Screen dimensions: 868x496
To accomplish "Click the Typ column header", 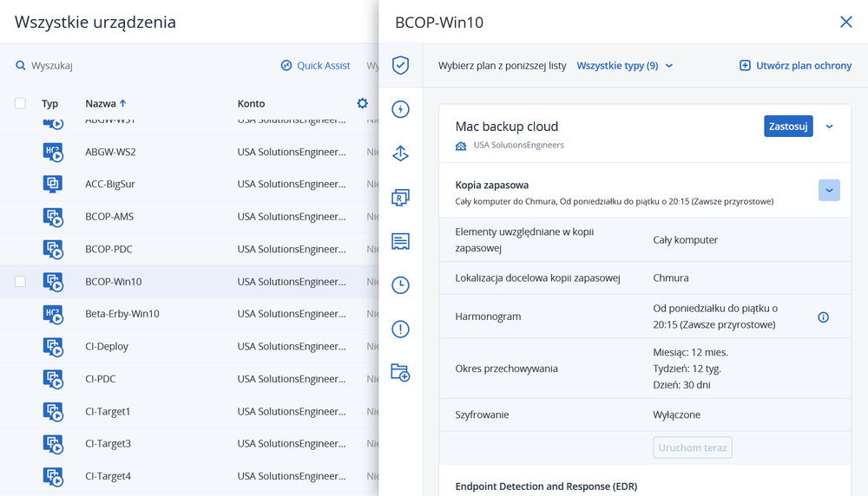I will point(49,103).
